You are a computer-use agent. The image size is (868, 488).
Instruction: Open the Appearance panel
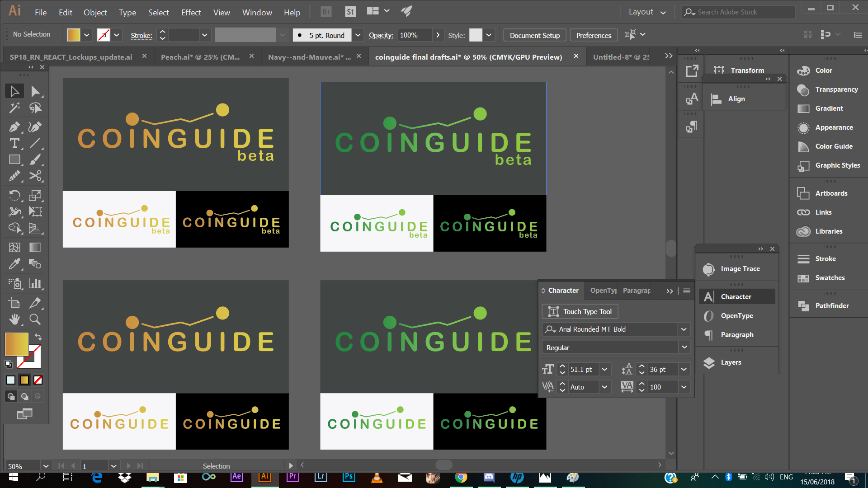(x=834, y=127)
